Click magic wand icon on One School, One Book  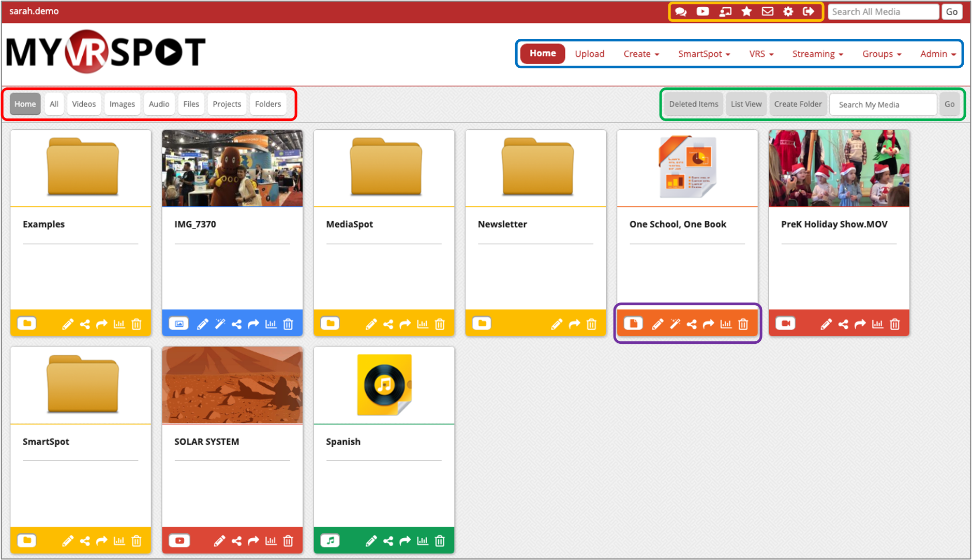tap(675, 324)
